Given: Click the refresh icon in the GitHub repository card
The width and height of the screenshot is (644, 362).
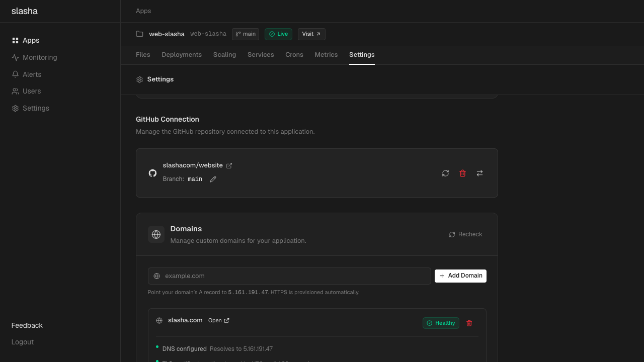Looking at the screenshot, I should (x=445, y=173).
